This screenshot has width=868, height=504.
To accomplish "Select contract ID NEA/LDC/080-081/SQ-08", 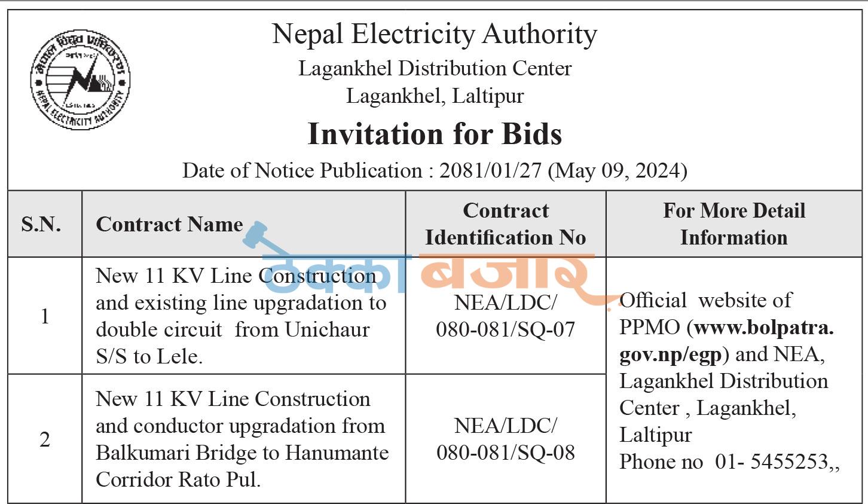I will 506,439.
